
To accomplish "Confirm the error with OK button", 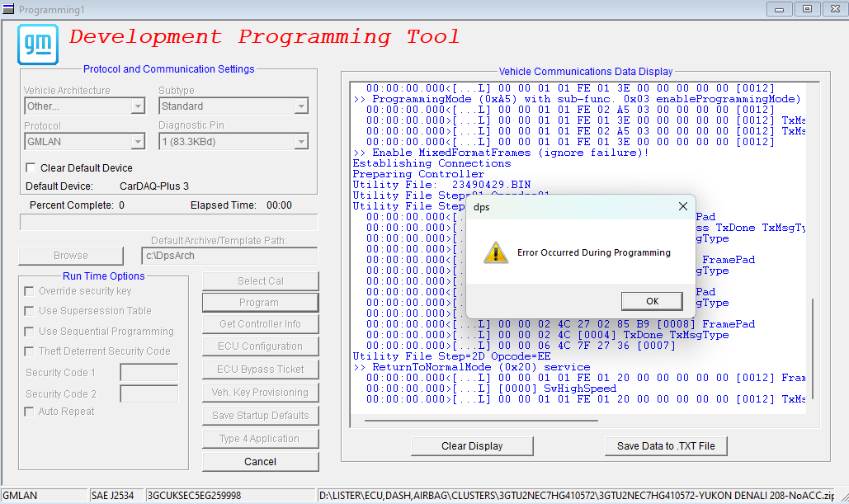I will tap(652, 301).
